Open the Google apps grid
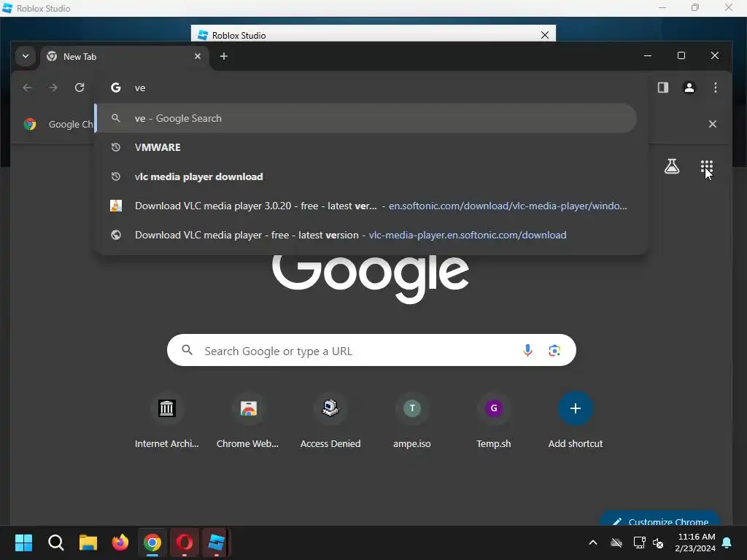 coord(706,167)
